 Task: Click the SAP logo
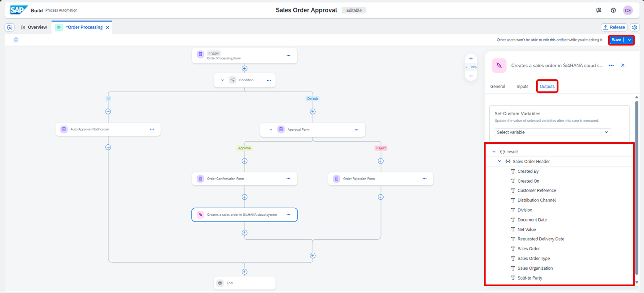(19, 10)
